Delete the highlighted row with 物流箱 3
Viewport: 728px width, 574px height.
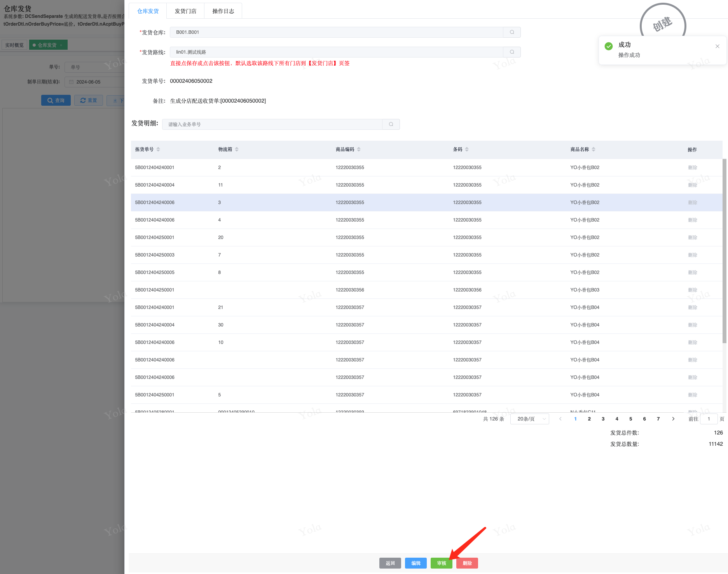[x=693, y=202]
